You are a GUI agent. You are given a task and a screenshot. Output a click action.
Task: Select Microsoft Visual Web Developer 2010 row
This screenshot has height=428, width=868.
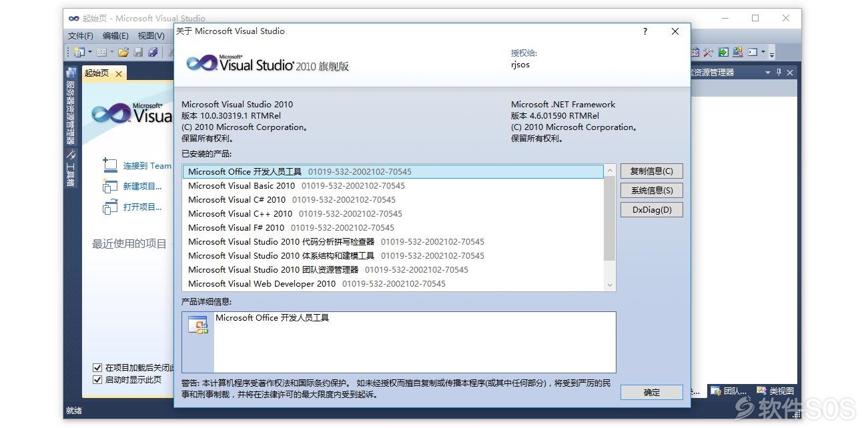click(x=392, y=283)
